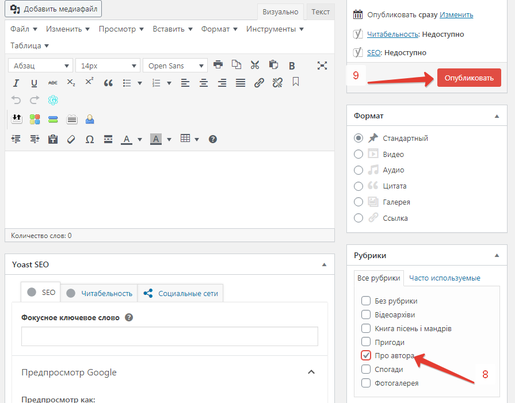Click the print icon in editor toolbar
Image resolution: width=515 pixels, height=403 pixels.
(218, 64)
